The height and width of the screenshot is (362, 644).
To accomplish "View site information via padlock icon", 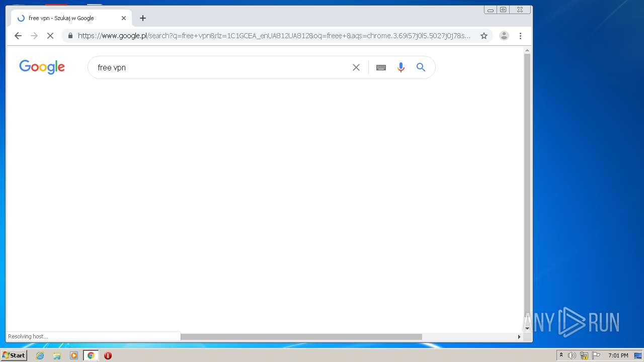I will point(70,36).
